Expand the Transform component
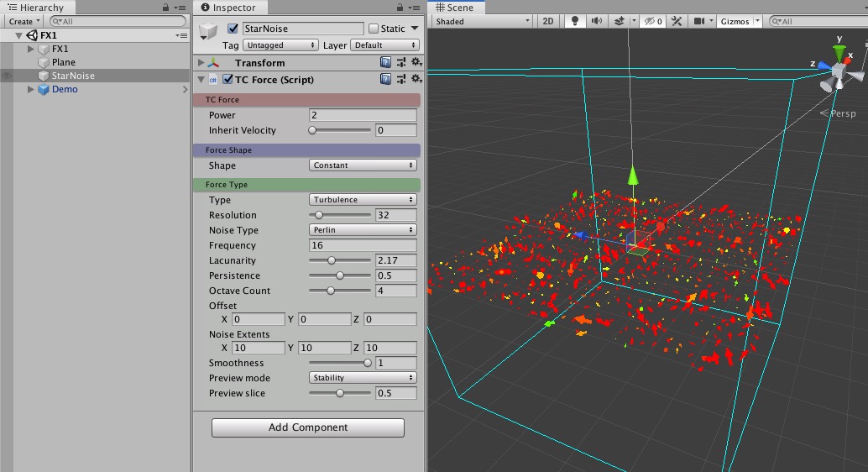Image resolution: width=868 pixels, height=472 pixels. (x=201, y=63)
